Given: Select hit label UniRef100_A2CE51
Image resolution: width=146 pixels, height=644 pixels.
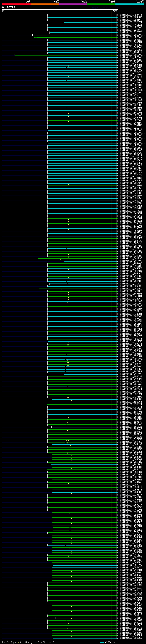Looking at the screenshot, I should [x=131, y=50].
